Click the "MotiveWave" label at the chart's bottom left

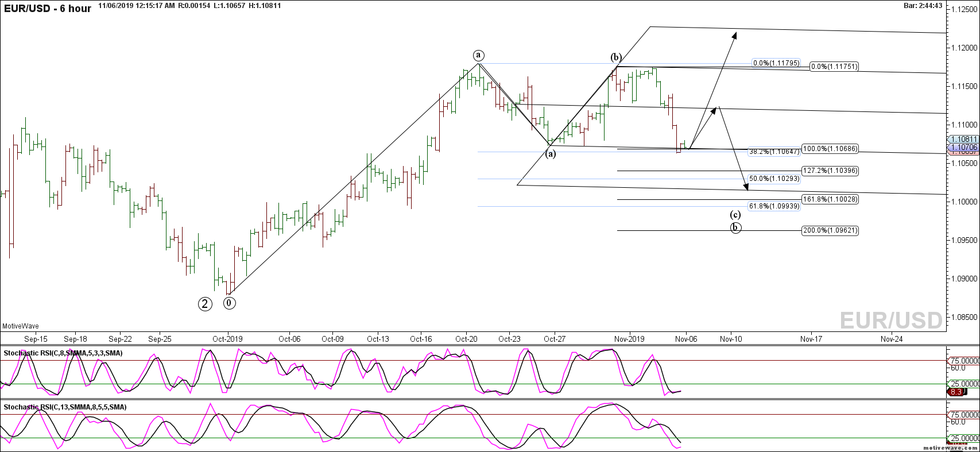[x=21, y=326]
